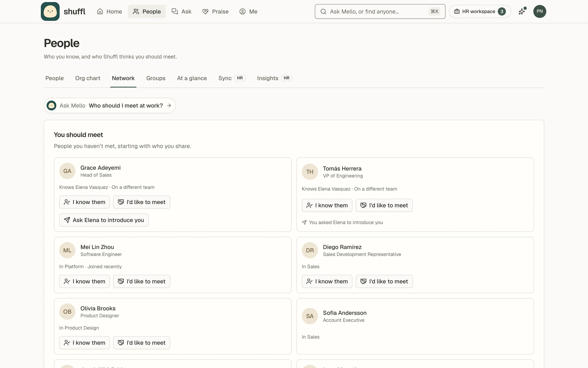Click the Ask Mello search field
The image size is (588, 368).
pyautogui.click(x=380, y=11)
